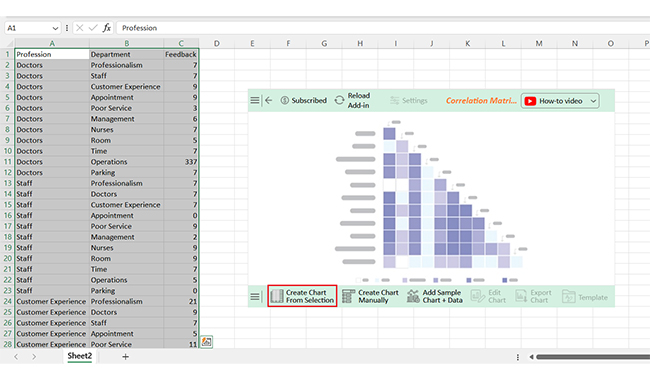Open the bottom add-in hamburger menu
The height and width of the screenshot is (380, 650).
click(x=255, y=296)
